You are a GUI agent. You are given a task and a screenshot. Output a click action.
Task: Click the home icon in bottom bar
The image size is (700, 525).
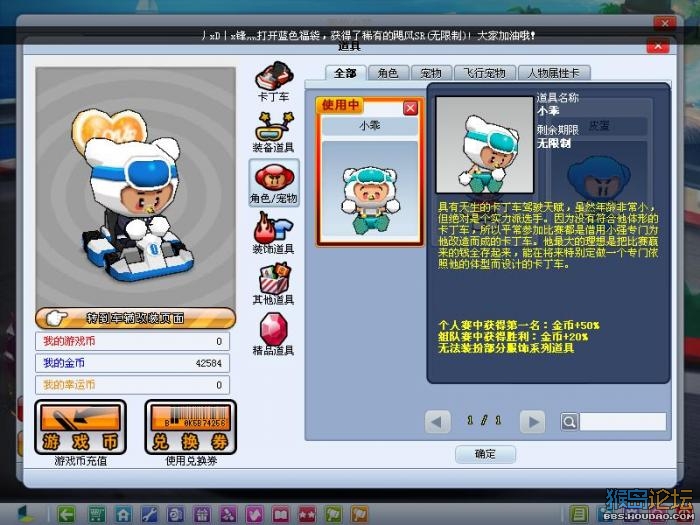coord(123,515)
